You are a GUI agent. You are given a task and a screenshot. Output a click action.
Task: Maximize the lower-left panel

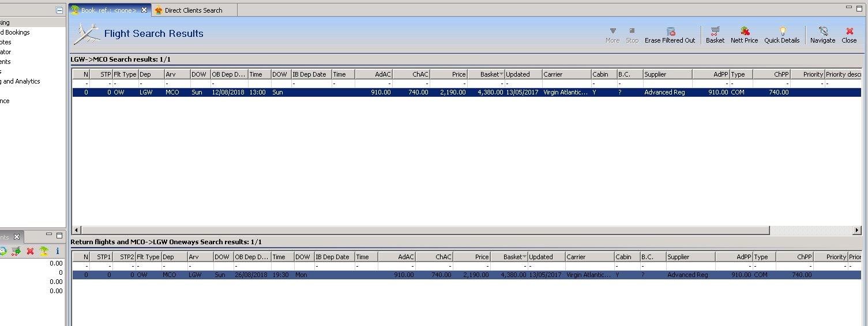(59, 236)
